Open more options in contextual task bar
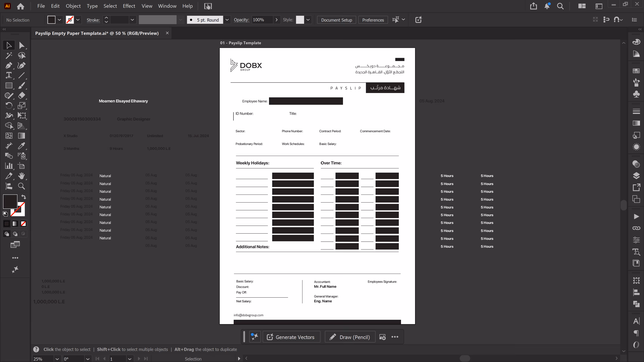The image size is (644, 362). point(395,337)
